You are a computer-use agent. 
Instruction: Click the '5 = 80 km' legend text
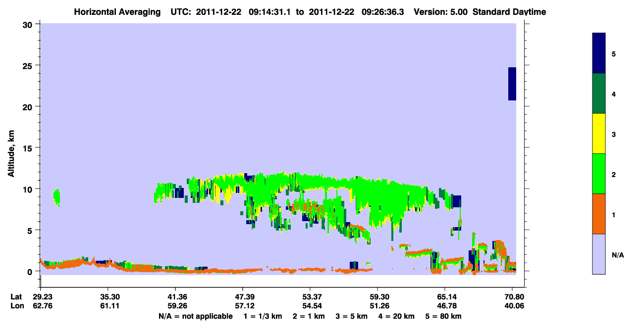coord(444,316)
